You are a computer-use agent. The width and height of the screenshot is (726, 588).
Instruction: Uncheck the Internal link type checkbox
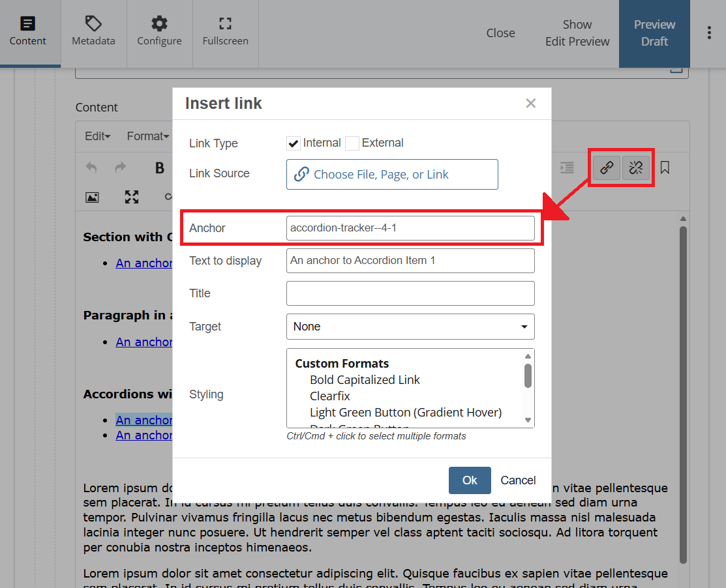294,143
